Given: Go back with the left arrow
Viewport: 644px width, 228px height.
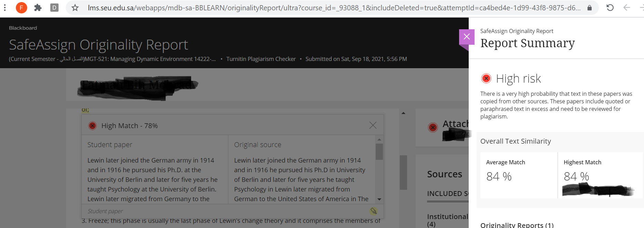Looking at the screenshot, I should coord(627,8).
